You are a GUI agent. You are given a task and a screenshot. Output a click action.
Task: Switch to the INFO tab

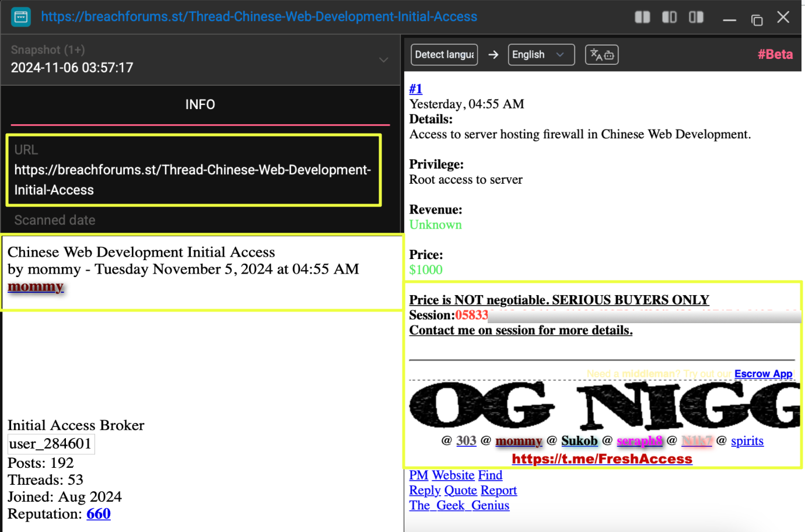[200, 104]
